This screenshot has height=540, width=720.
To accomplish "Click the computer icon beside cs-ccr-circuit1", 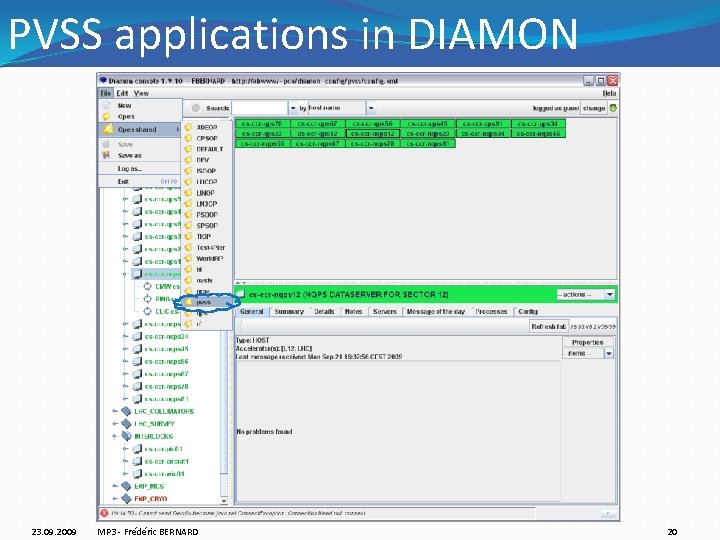I will click(x=137, y=461).
